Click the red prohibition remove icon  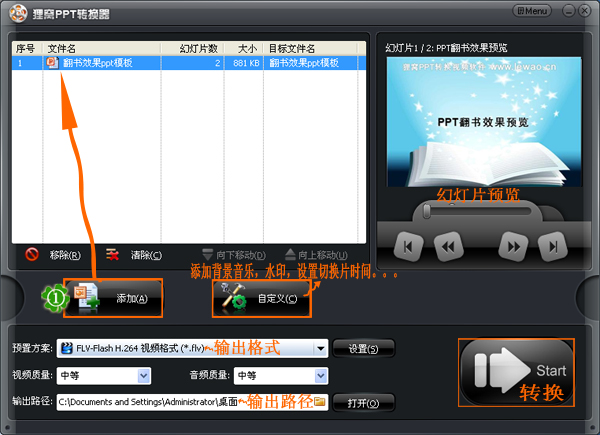(x=32, y=254)
